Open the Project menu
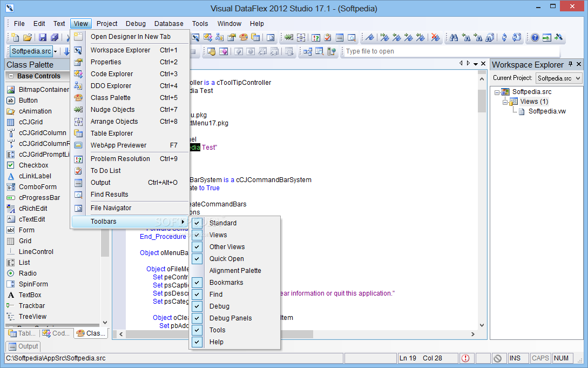Screen dimensions: 588x368 tap(107, 24)
